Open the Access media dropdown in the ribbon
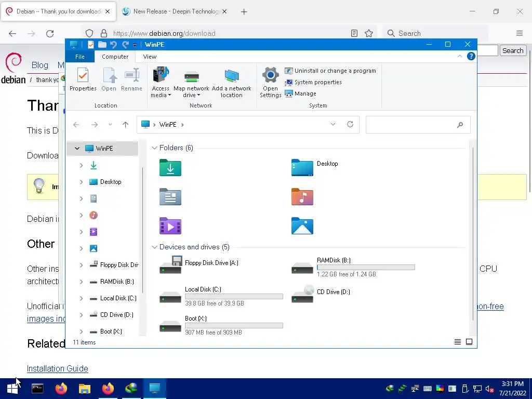The height and width of the screenshot is (399, 532). point(161,83)
